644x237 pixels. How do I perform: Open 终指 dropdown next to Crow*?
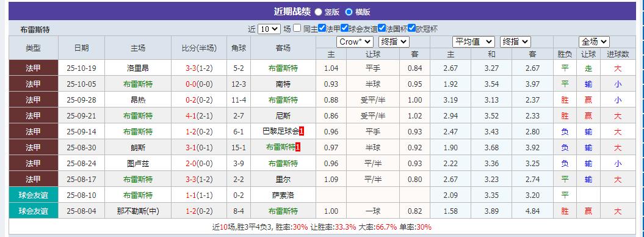click(394, 42)
